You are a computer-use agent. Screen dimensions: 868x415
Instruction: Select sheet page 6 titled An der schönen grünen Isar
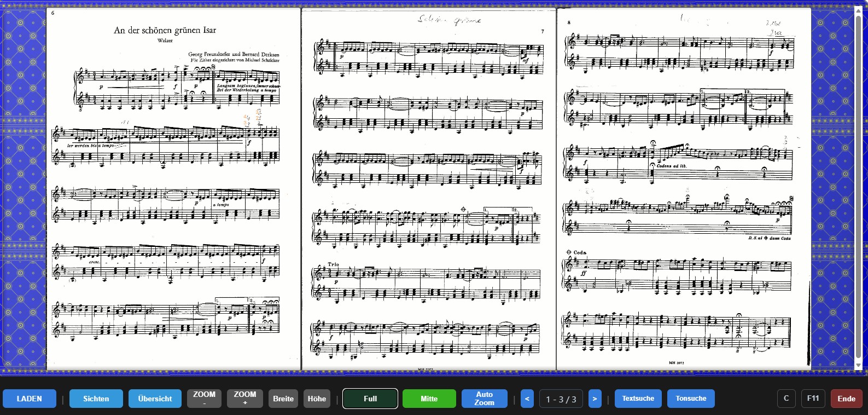point(173,189)
